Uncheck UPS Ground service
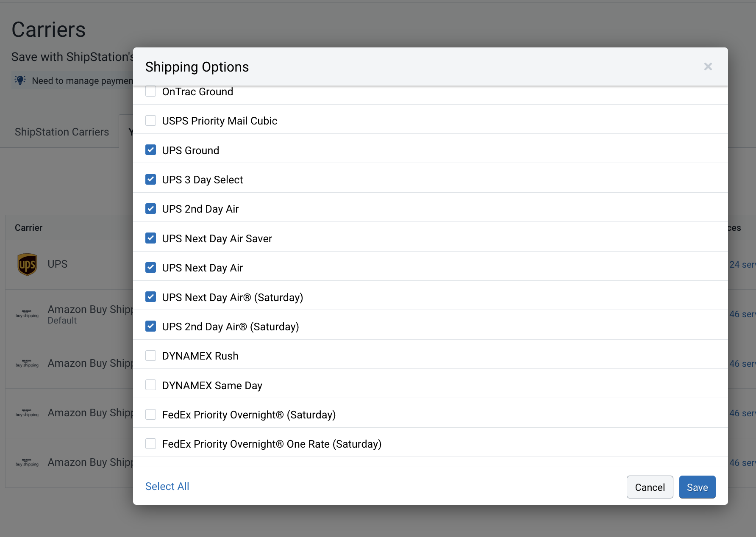 tap(150, 150)
